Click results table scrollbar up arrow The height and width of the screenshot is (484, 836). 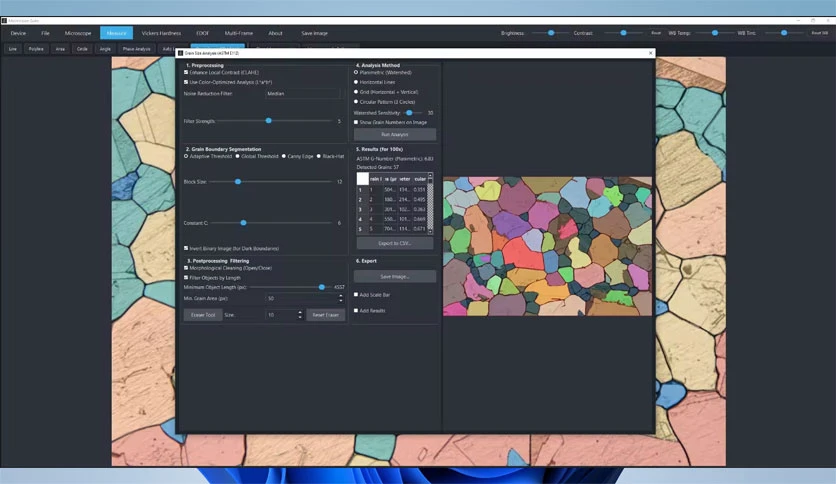click(430, 175)
